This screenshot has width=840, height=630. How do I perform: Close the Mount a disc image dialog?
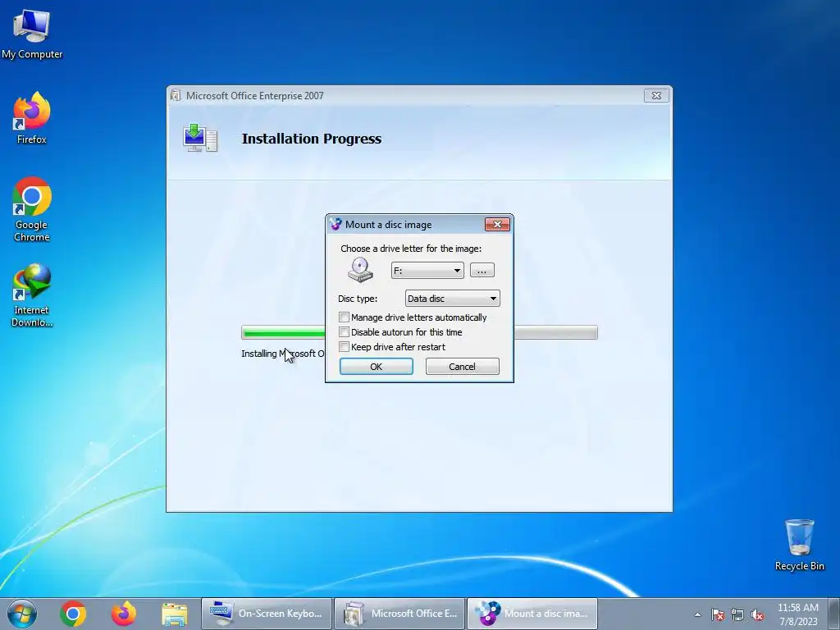click(x=497, y=224)
